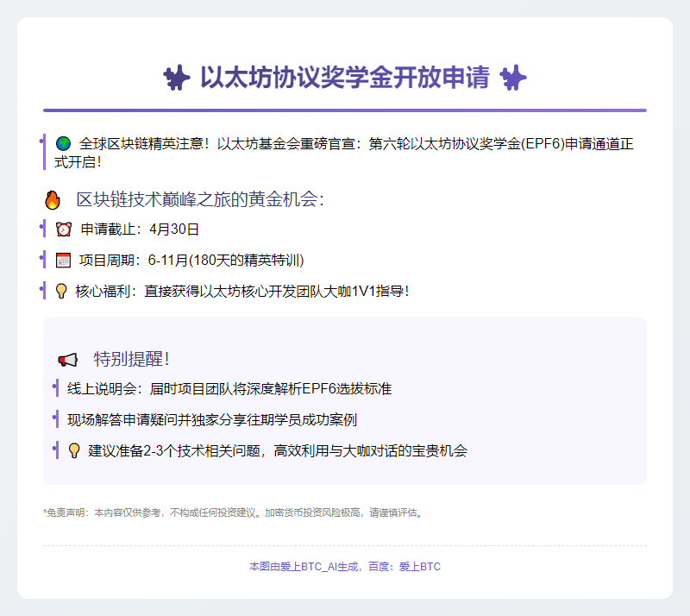
Task: Click the sparkle icon left of the title
Action: click(177, 78)
